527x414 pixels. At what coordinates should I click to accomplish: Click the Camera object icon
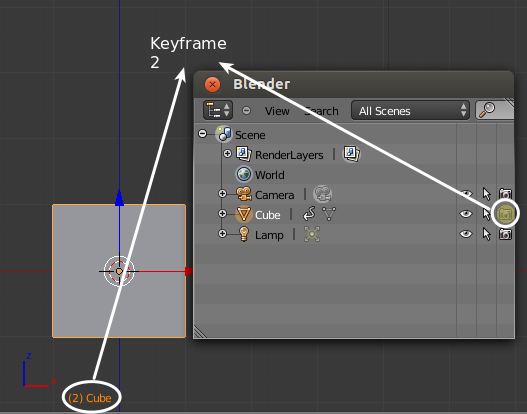pos(244,194)
